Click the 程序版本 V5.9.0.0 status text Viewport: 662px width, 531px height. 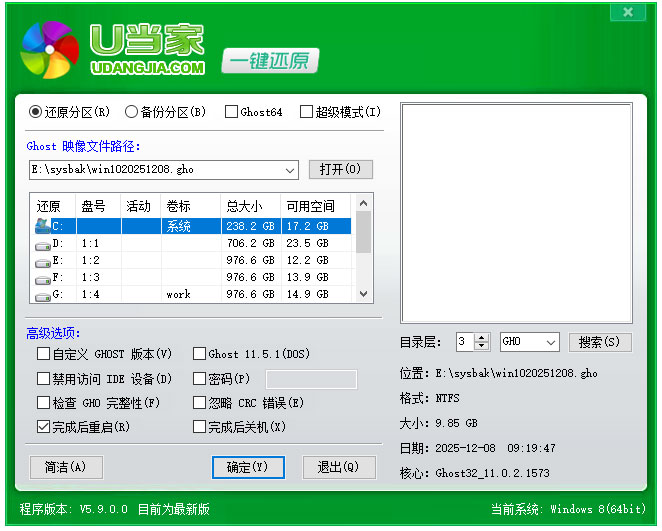pos(73,509)
